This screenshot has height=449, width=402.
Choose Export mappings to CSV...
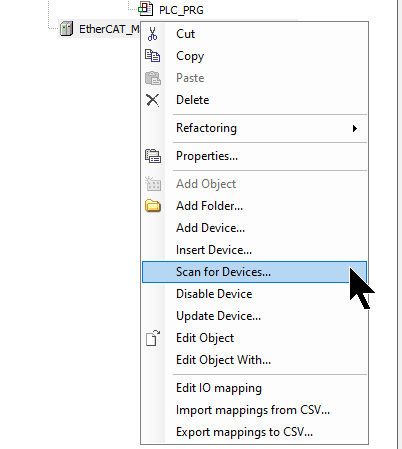255,432
